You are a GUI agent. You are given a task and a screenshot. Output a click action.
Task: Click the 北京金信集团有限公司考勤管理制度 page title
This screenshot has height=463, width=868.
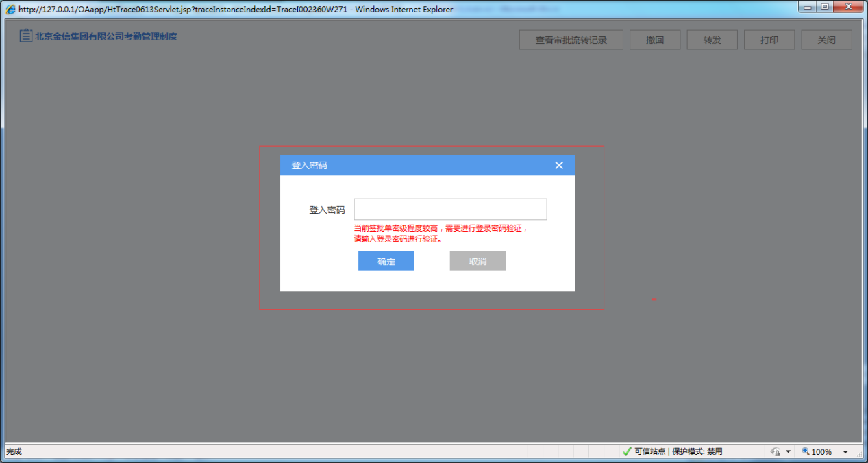click(x=106, y=36)
